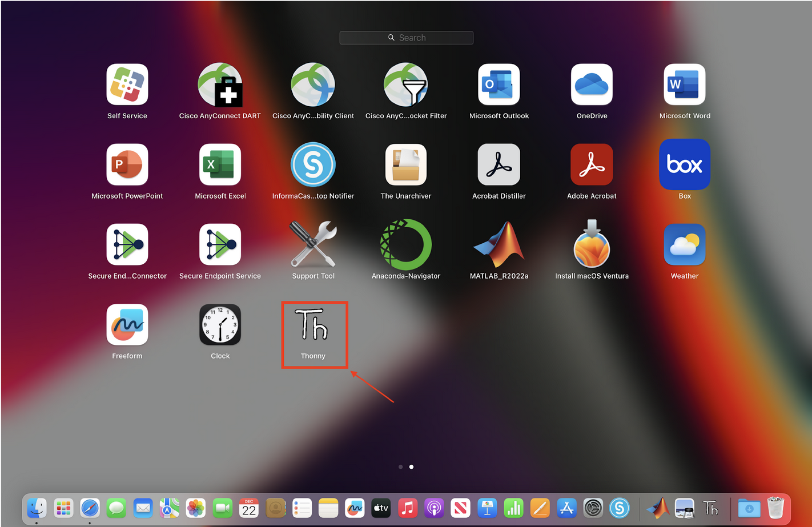Launch the Weather app

[x=685, y=244]
